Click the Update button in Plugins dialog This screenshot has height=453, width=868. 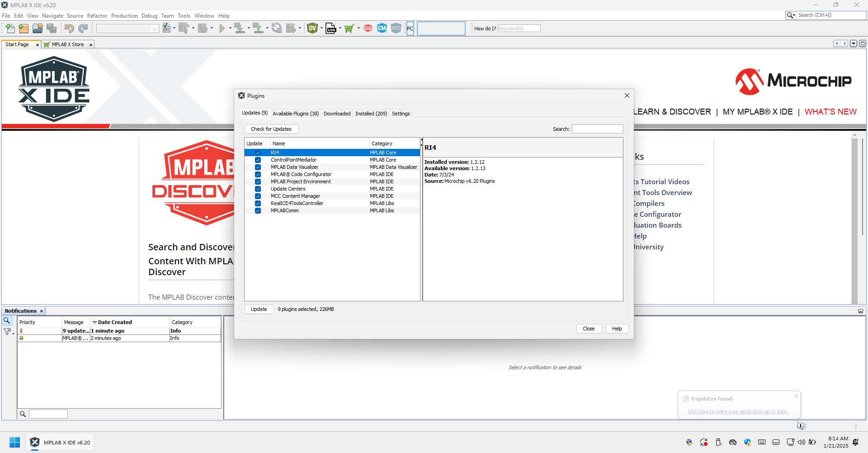[259, 309]
